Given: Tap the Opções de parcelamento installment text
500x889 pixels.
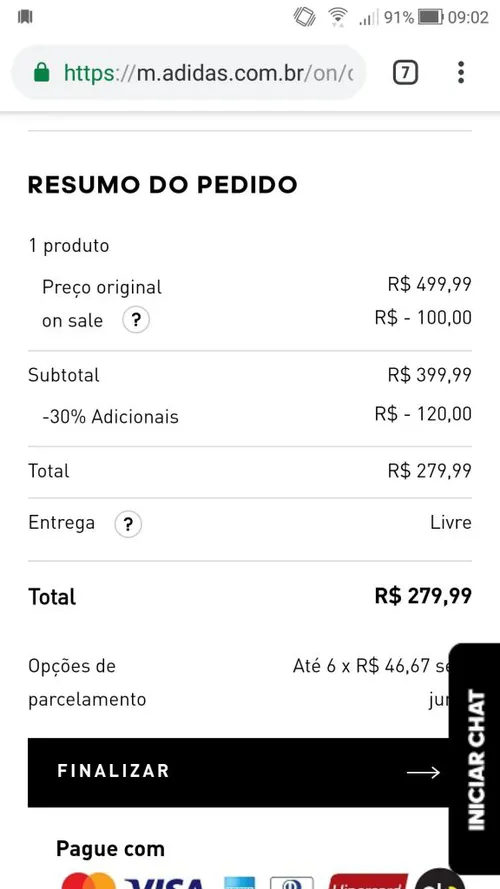Looking at the screenshot, I should 87,683.
